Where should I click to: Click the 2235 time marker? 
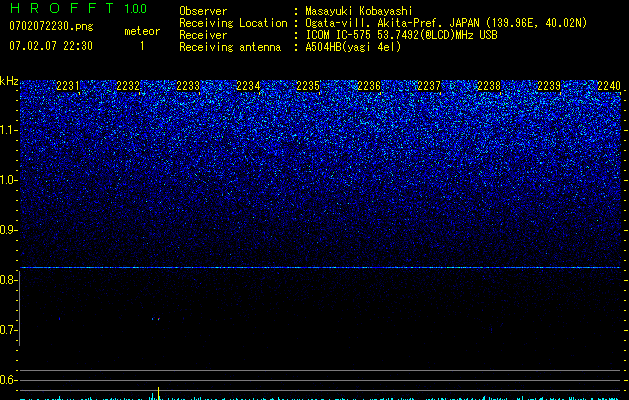(308, 86)
